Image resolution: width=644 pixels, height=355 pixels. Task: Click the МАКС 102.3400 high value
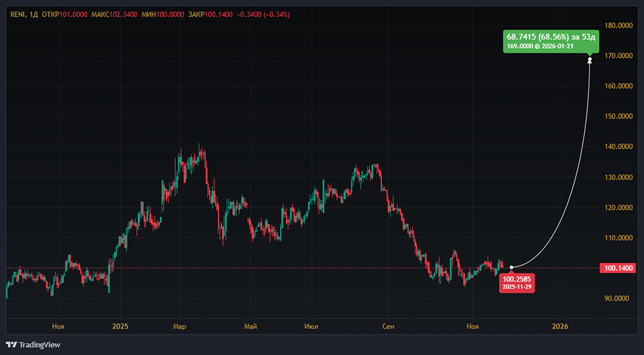115,14
